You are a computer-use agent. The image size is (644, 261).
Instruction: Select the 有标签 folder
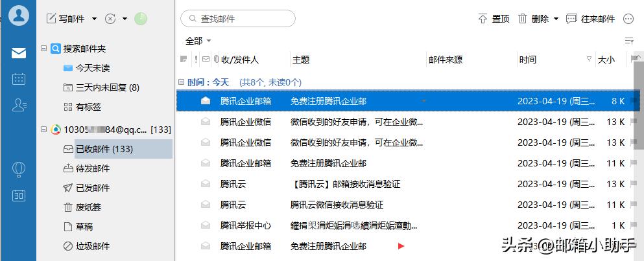[82, 107]
